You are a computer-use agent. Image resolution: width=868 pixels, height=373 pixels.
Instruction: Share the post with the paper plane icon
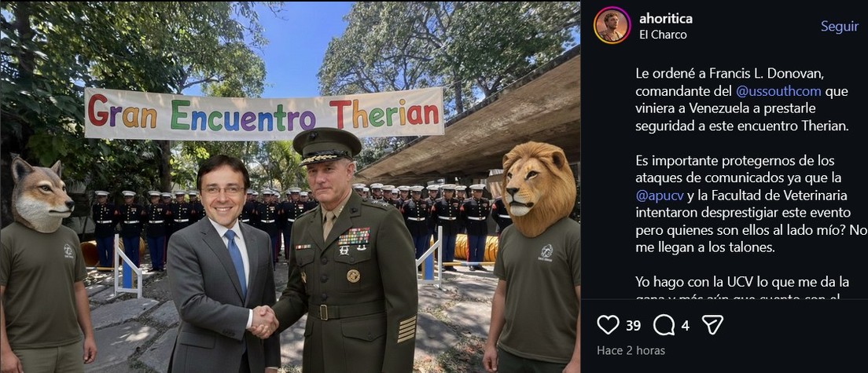click(712, 325)
